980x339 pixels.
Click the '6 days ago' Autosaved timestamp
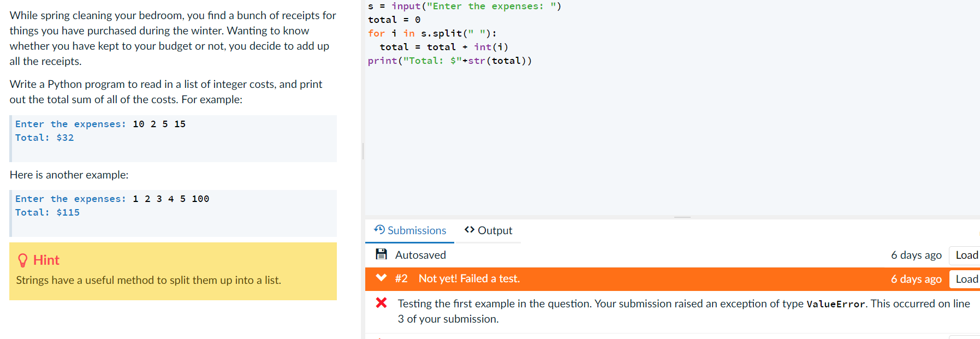916,255
